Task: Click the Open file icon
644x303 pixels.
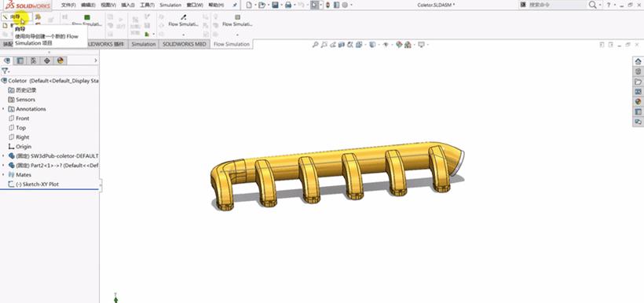Action: 262,5
